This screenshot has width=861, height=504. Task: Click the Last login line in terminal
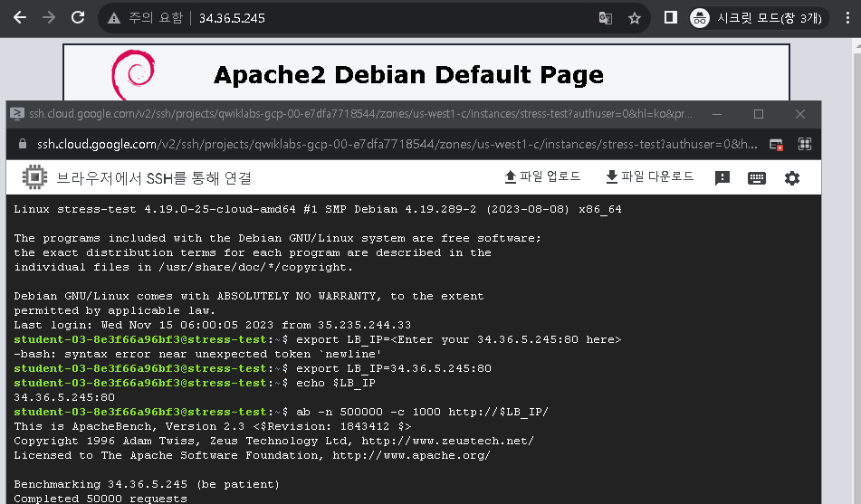pyautogui.click(x=213, y=325)
